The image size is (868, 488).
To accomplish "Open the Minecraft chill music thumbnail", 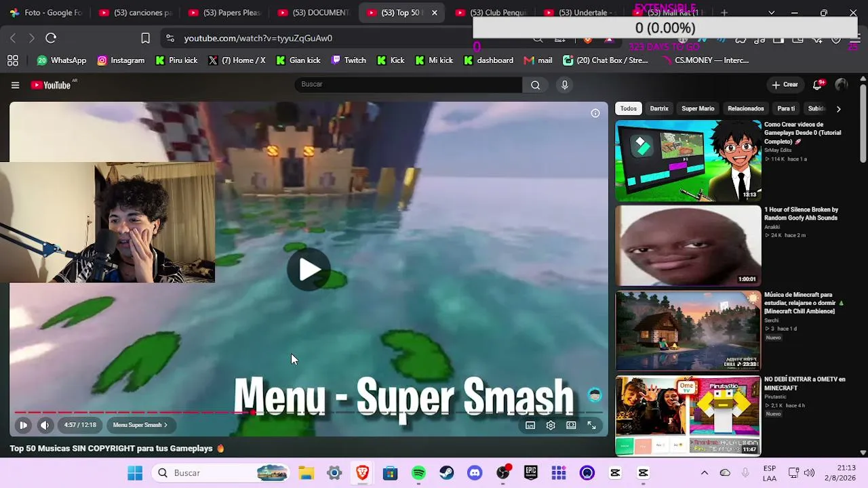I will click(688, 331).
